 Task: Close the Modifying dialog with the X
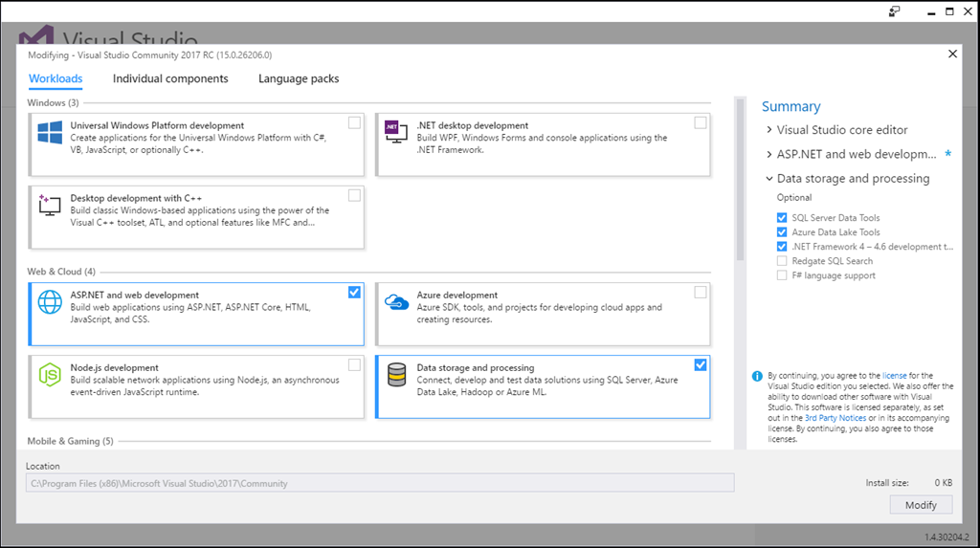(952, 54)
